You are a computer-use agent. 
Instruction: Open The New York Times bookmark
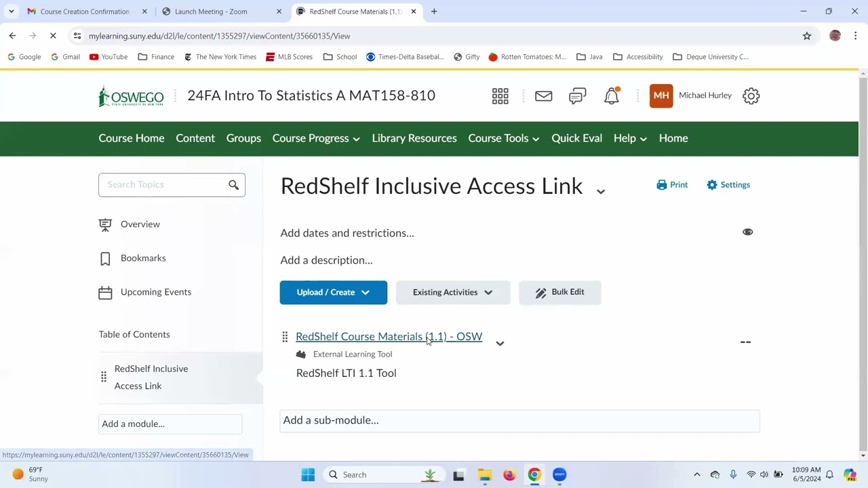pyautogui.click(x=220, y=57)
